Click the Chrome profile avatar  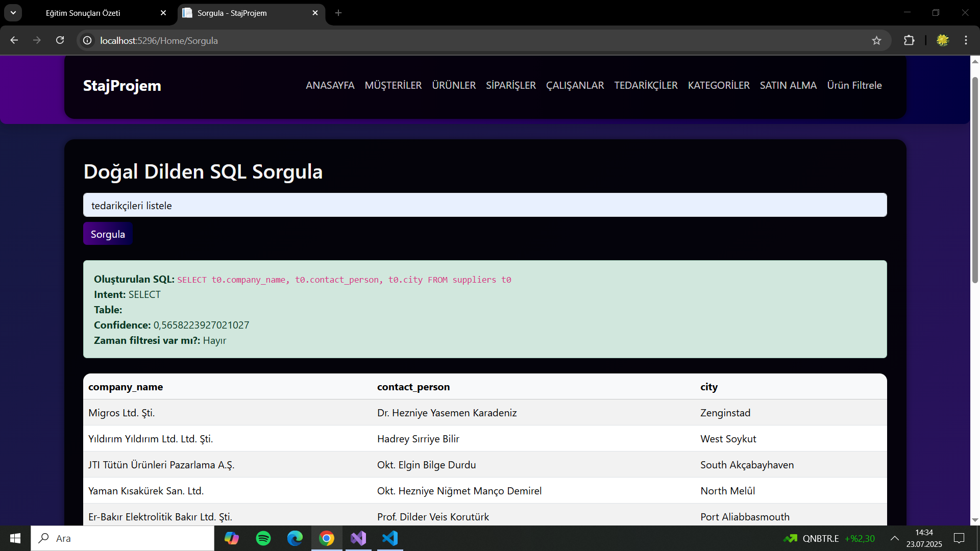pos(943,40)
